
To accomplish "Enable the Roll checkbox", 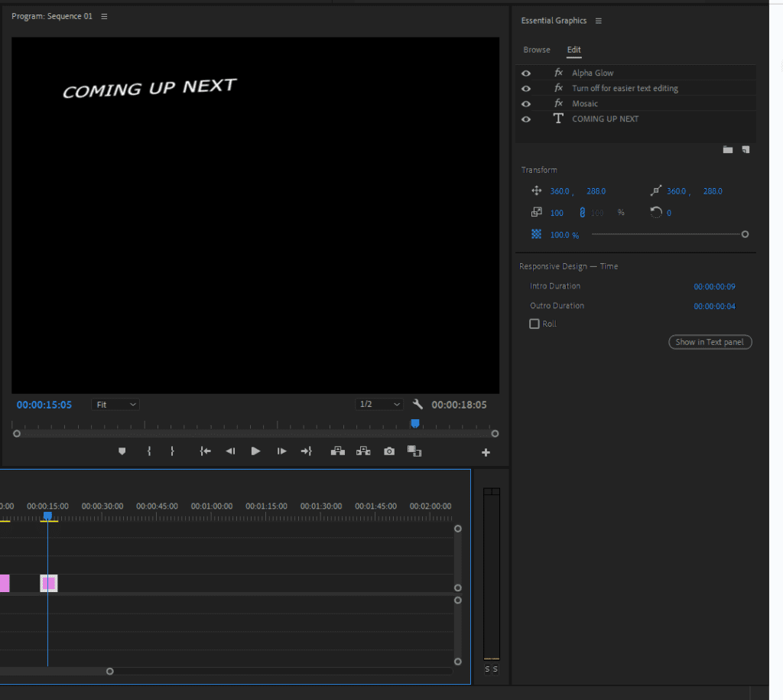I will coord(534,324).
